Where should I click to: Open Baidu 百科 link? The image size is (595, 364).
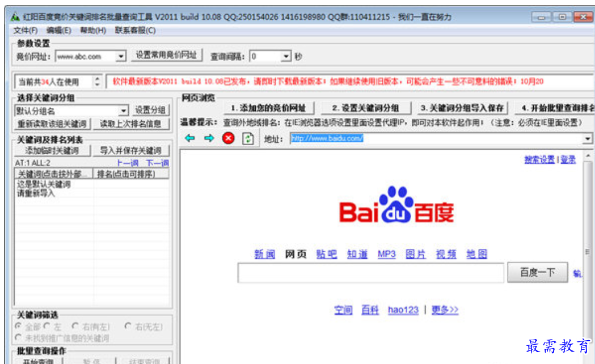(x=370, y=310)
